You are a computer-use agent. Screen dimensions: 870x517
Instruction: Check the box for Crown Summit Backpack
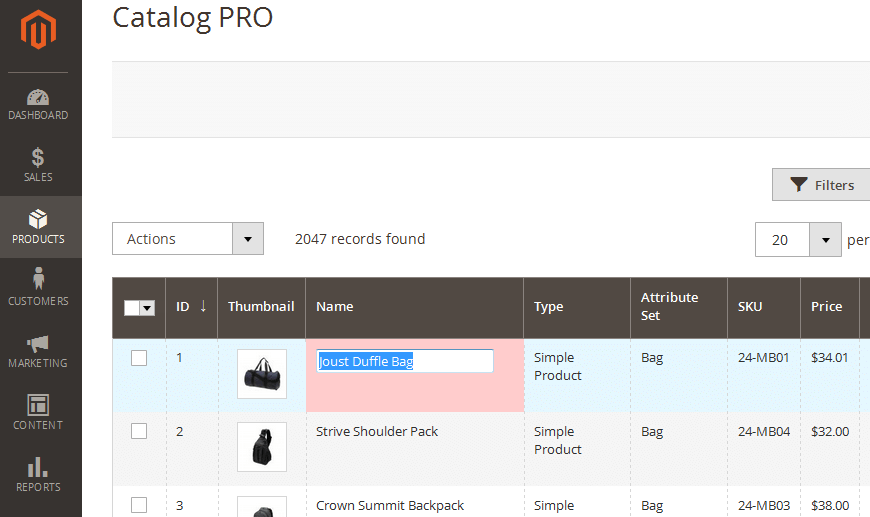point(139,505)
